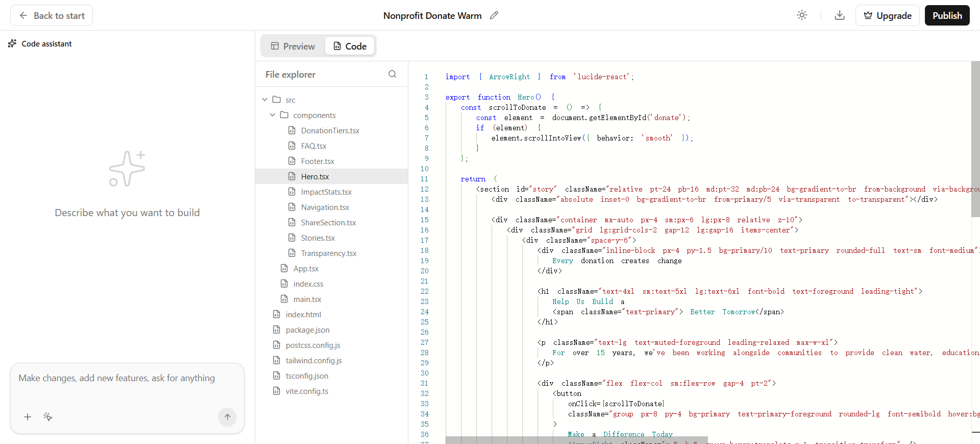Click the send arrow button in chat

227,417
